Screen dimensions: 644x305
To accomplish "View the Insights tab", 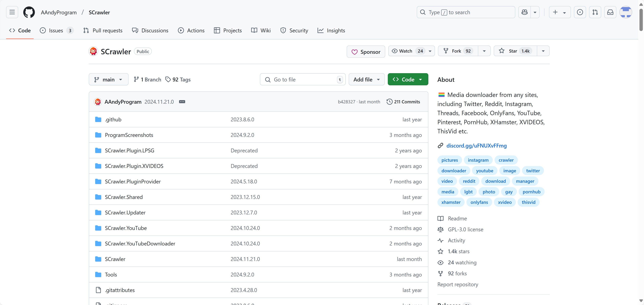I will click(x=331, y=31).
